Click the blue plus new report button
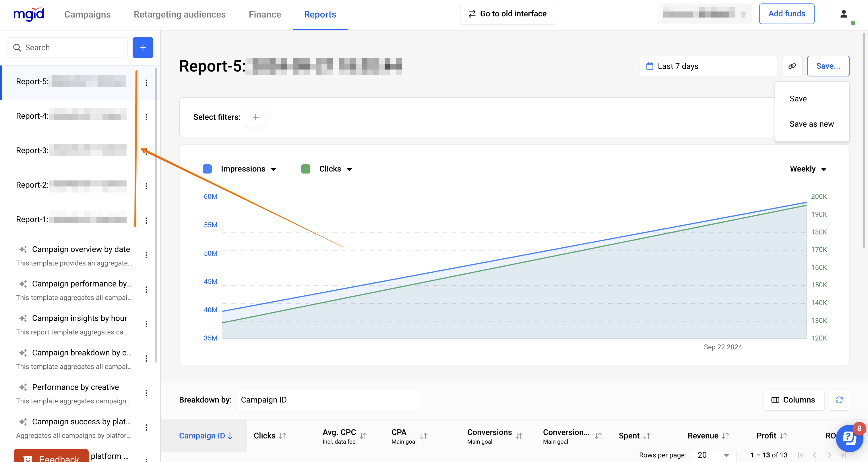This screenshot has width=868, height=462. pos(143,47)
